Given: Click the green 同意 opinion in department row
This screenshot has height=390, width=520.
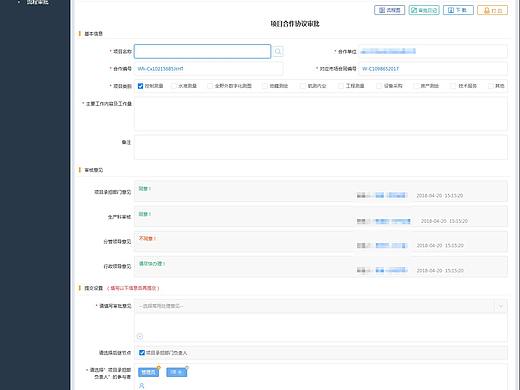Looking at the screenshot, I should (145, 189).
